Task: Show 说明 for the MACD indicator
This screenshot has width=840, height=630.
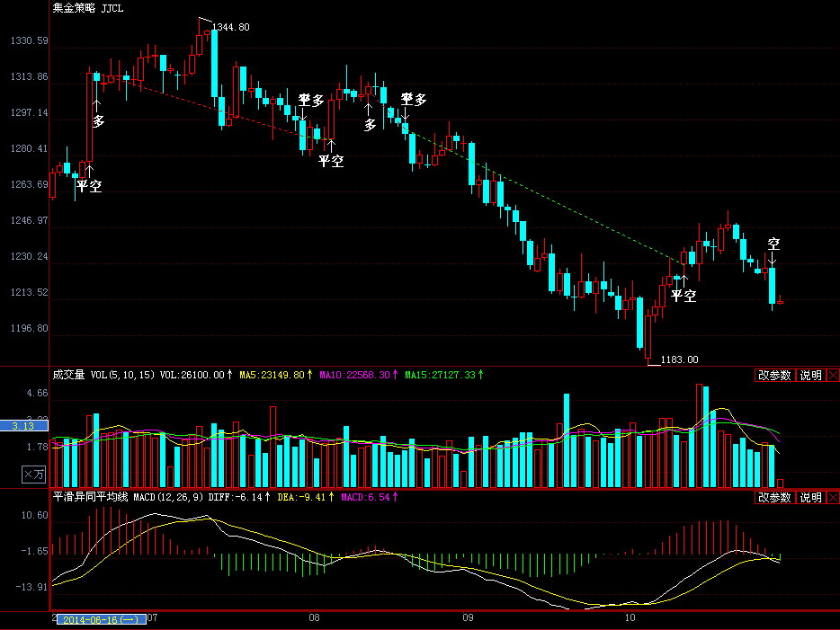Action: [810, 497]
